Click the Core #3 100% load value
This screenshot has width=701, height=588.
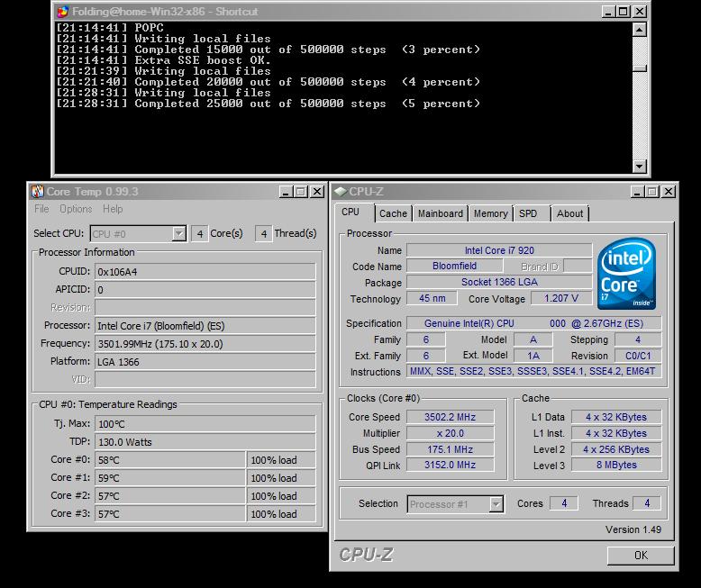281,514
